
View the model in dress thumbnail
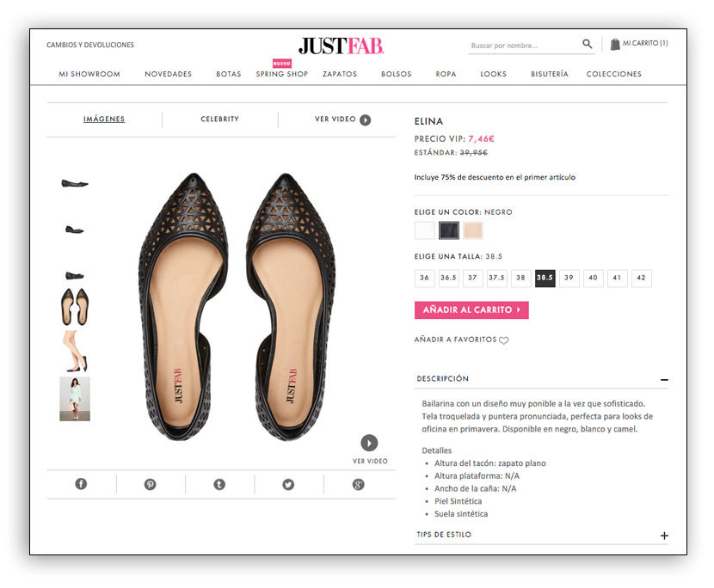75,399
